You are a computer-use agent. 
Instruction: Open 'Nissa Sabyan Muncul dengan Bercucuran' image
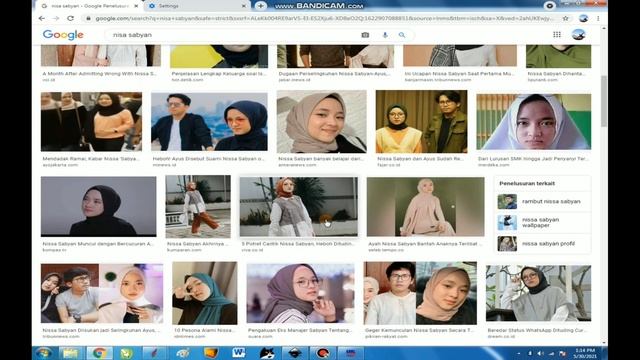tap(98, 207)
